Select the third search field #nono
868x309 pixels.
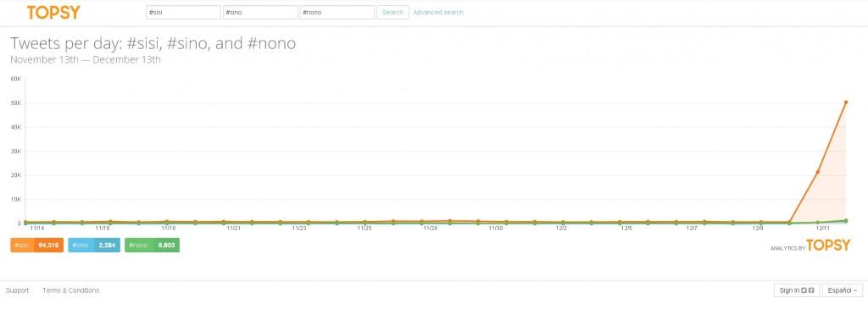pos(337,12)
